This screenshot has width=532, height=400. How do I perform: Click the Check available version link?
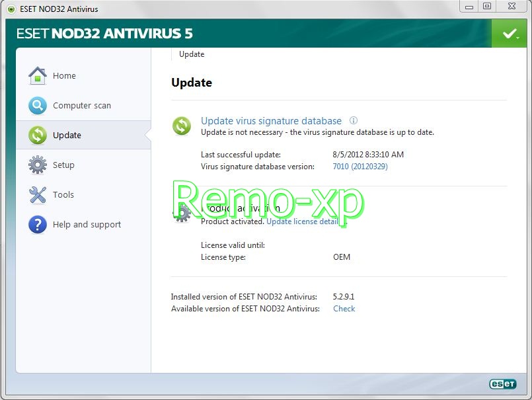pyautogui.click(x=344, y=309)
